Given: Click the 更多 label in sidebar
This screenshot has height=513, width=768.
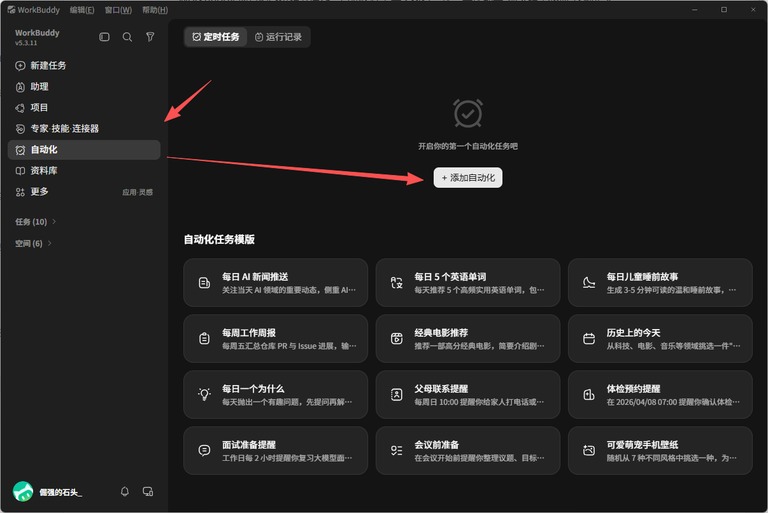Looking at the screenshot, I should pyautogui.click(x=39, y=192).
